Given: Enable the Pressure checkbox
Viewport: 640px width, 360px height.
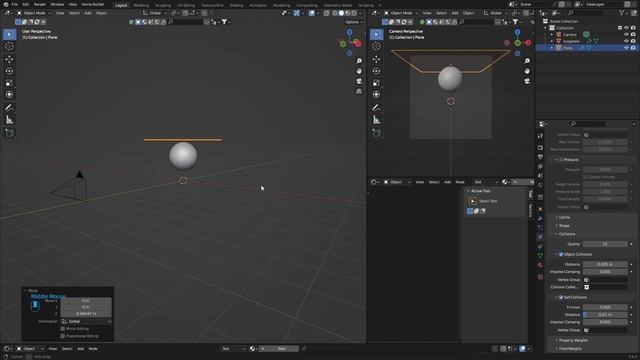Looking at the screenshot, I should [x=561, y=160].
